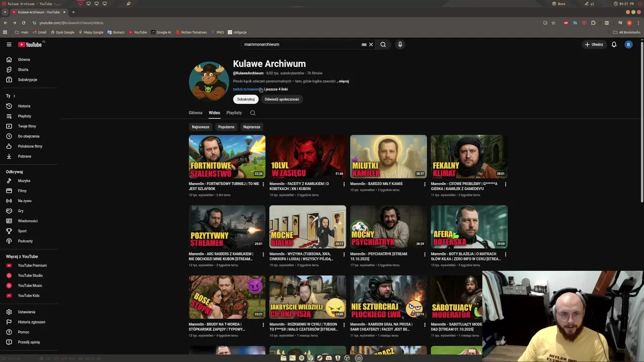The width and height of the screenshot is (644, 362).
Task: Open the YouTube hamburger guide menu
Action: point(9,44)
